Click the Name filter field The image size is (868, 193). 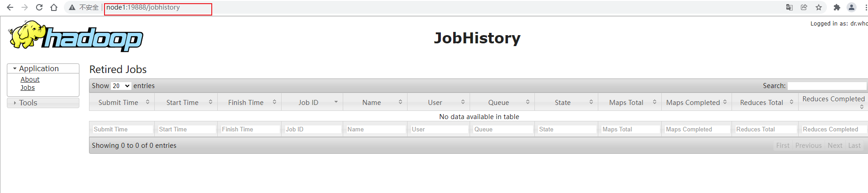[376, 130]
